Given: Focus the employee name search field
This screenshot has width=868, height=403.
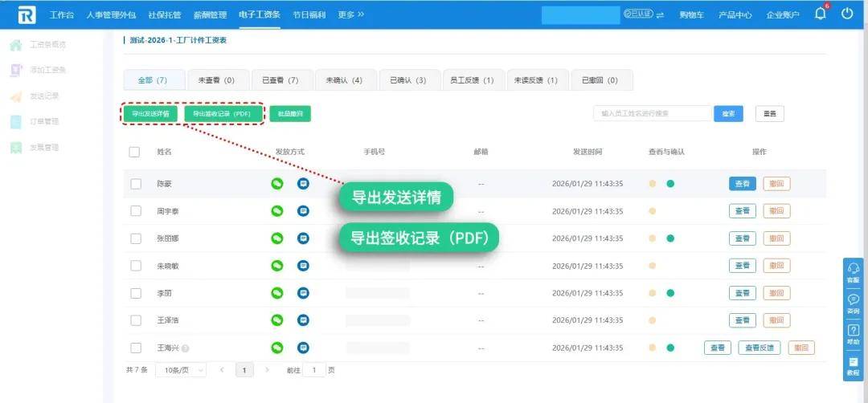Looking at the screenshot, I should tap(652, 114).
